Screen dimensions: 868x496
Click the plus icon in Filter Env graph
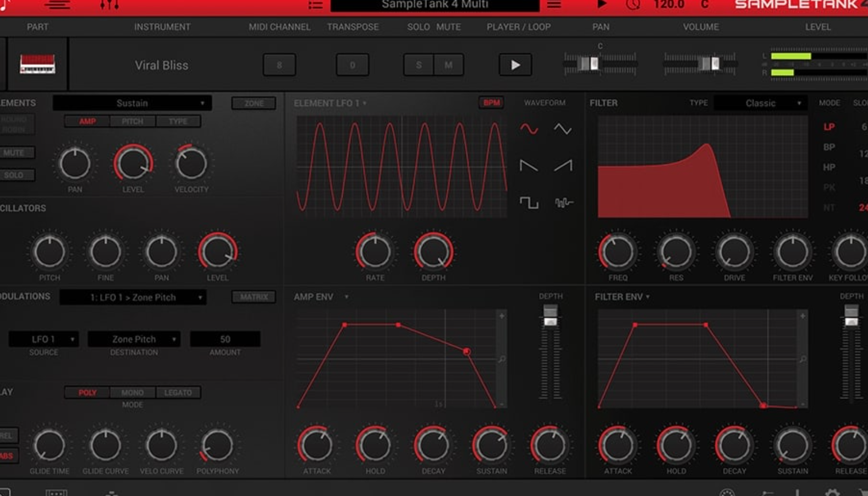[803, 316]
